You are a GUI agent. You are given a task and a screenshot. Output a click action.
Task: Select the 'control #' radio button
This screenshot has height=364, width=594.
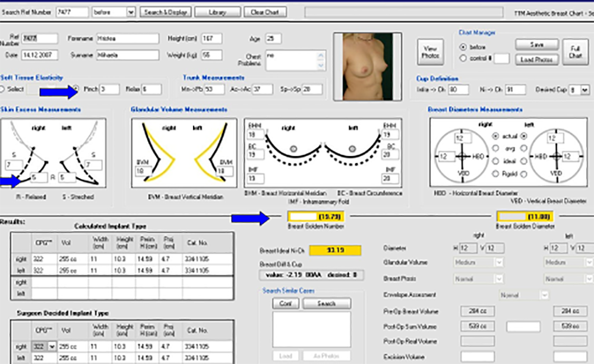[463, 58]
